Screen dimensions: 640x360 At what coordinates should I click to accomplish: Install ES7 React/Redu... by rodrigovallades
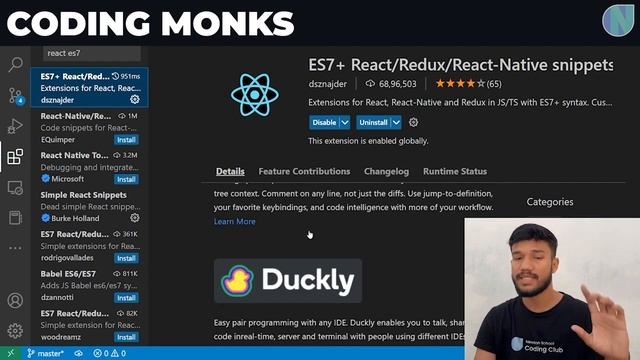click(126, 258)
